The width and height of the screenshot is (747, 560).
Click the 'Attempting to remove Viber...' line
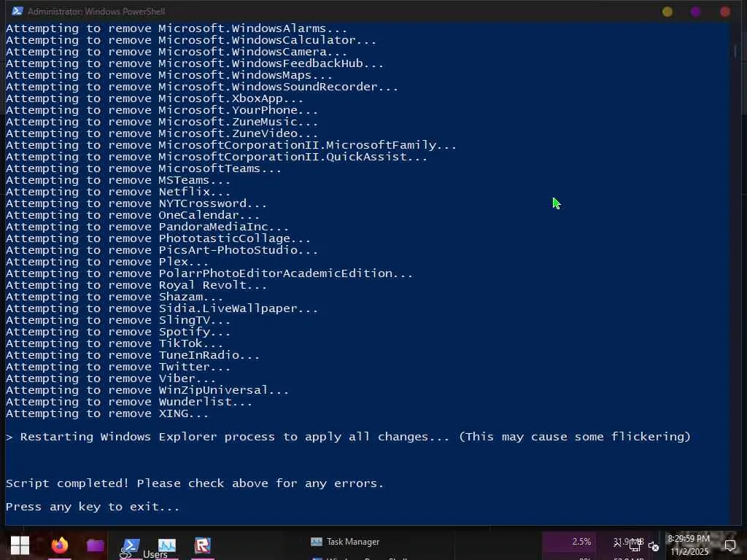click(111, 378)
